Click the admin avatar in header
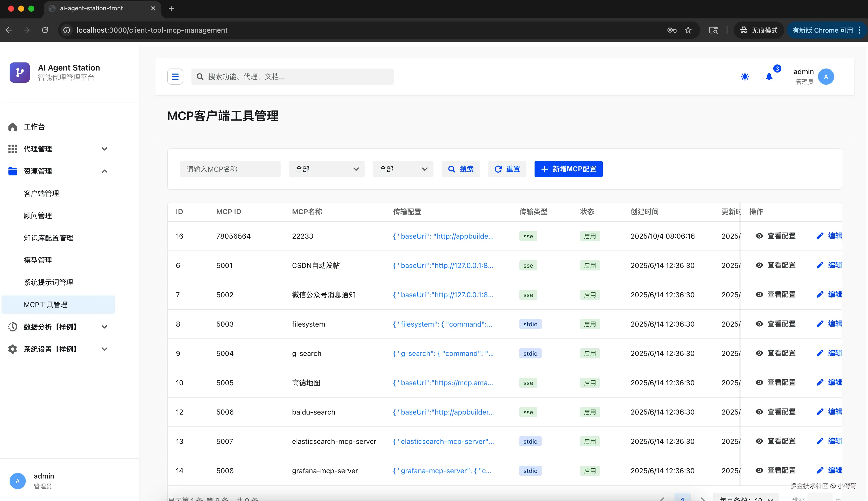 826,76
